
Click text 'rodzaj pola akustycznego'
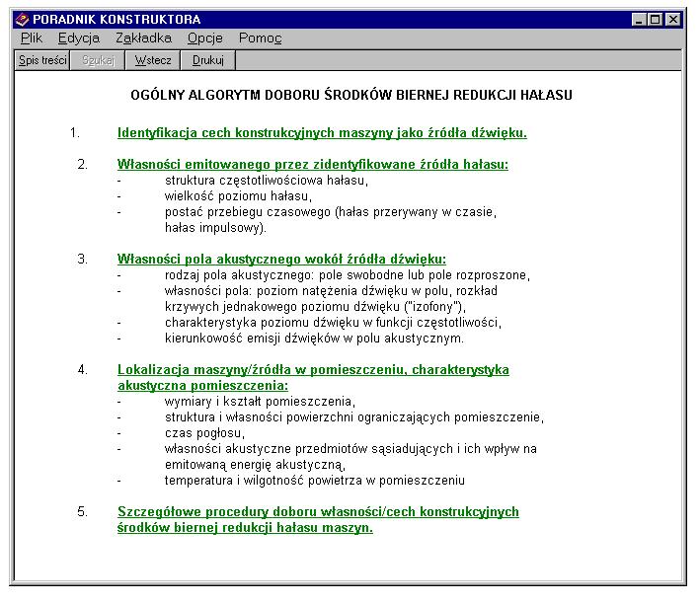(240, 275)
